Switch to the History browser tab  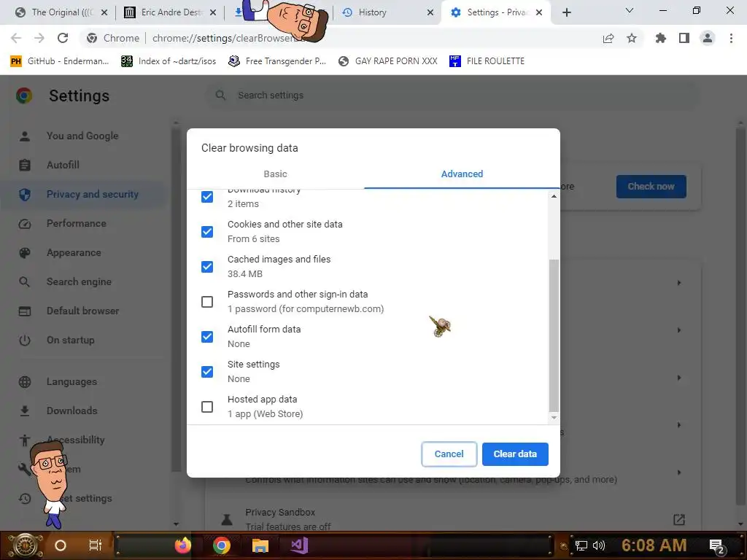386,12
